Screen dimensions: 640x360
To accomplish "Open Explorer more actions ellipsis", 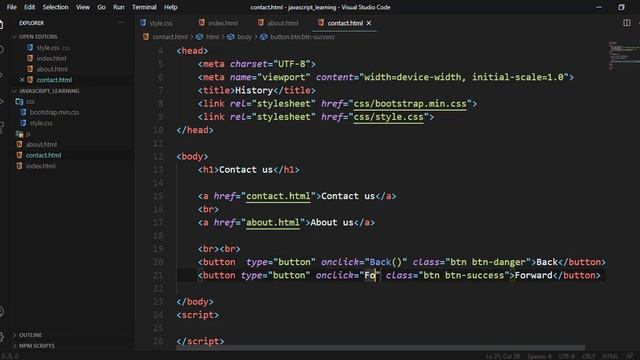I will pos(121,23).
